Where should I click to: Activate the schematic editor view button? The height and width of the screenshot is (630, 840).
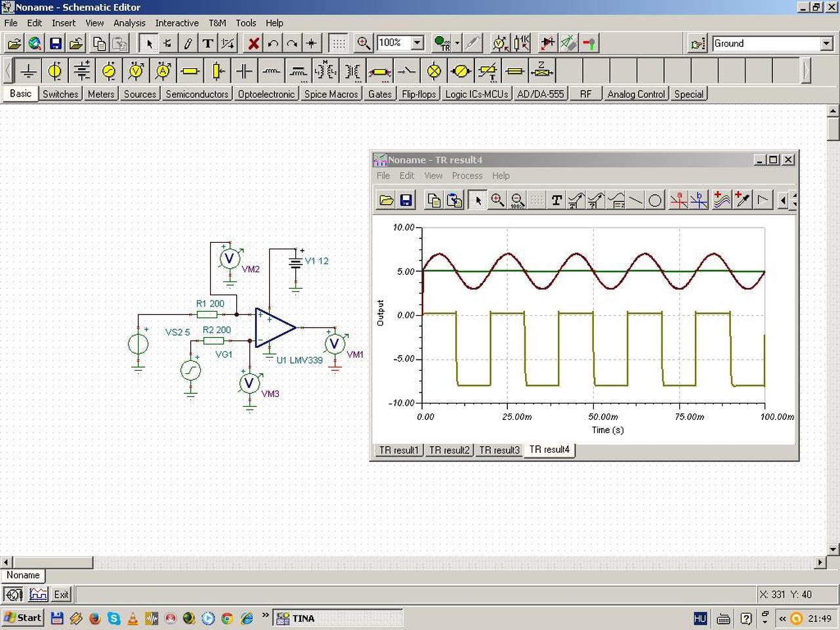pyautogui.click(x=13, y=595)
